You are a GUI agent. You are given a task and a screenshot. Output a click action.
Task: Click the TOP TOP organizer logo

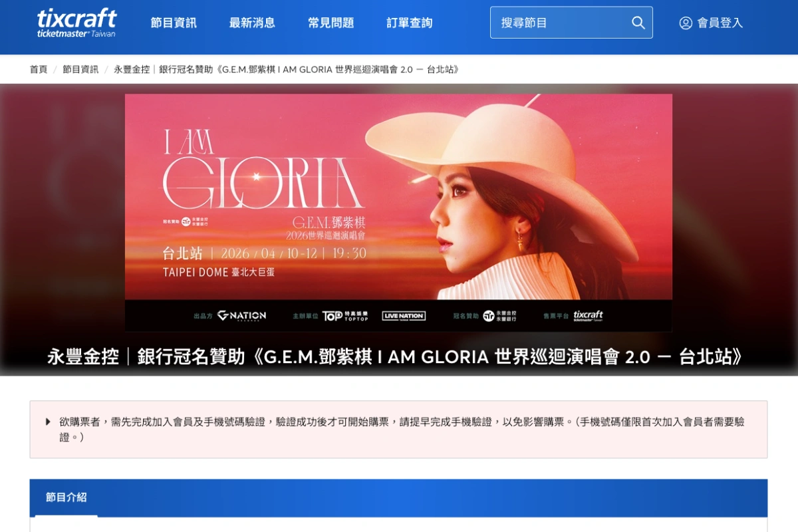coord(344,316)
